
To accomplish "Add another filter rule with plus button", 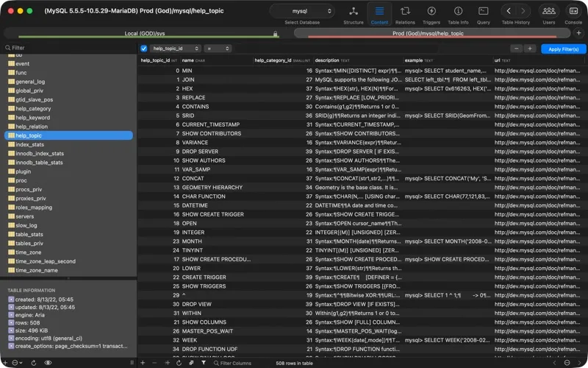I will (530, 49).
